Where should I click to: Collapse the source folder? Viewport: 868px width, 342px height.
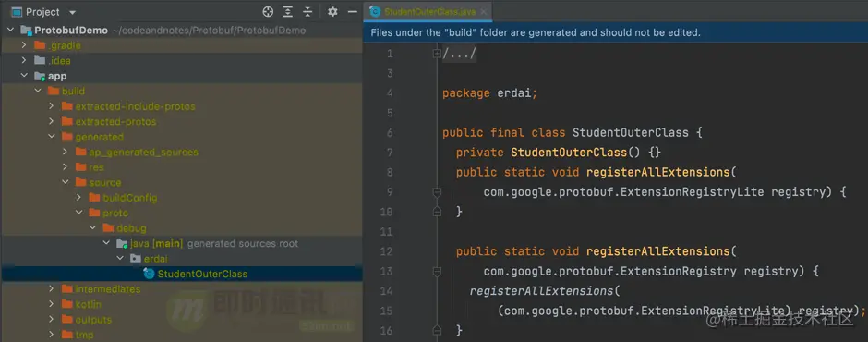pyautogui.click(x=66, y=182)
